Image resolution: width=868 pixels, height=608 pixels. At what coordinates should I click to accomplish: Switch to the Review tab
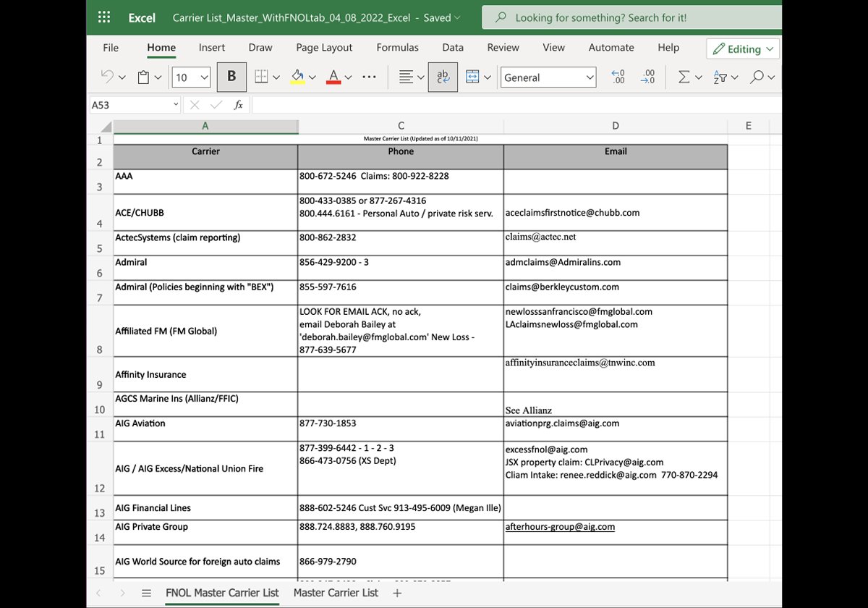tap(503, 48)
